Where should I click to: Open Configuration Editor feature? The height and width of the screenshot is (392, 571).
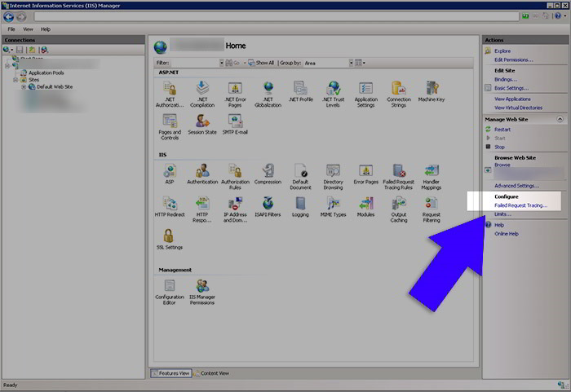pyautogui.click(x=170, y=292)
